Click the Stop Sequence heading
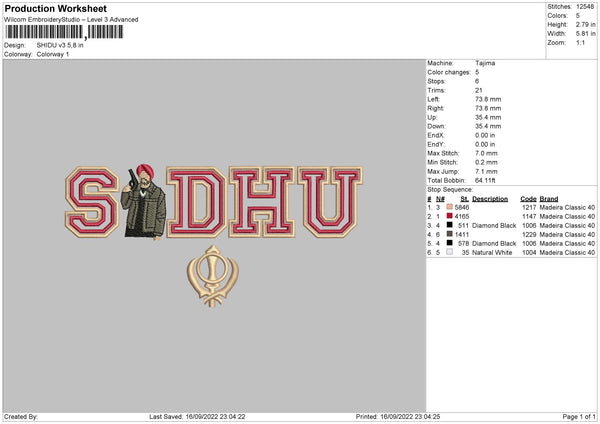 [x=450, y=189]
